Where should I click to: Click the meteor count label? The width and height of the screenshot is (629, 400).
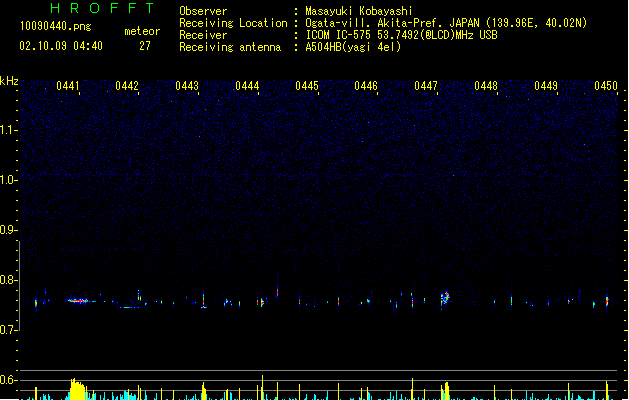(142, 31)
